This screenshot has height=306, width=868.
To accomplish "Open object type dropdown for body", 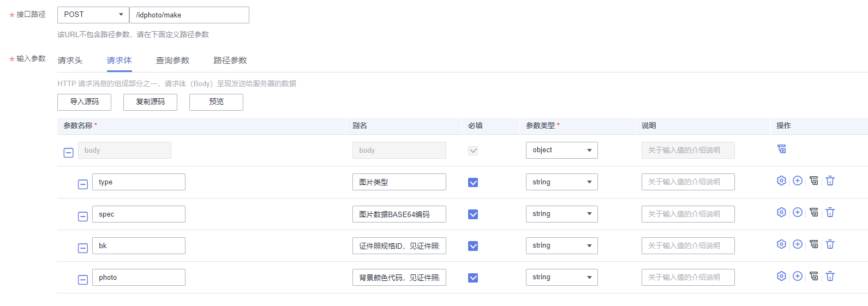I will (561, 150).
